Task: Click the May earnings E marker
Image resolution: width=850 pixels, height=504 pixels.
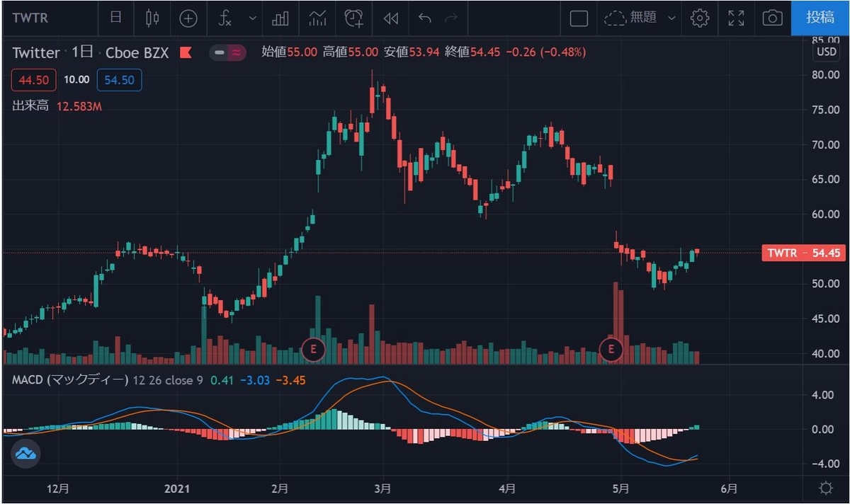Action: pos(611,348)
